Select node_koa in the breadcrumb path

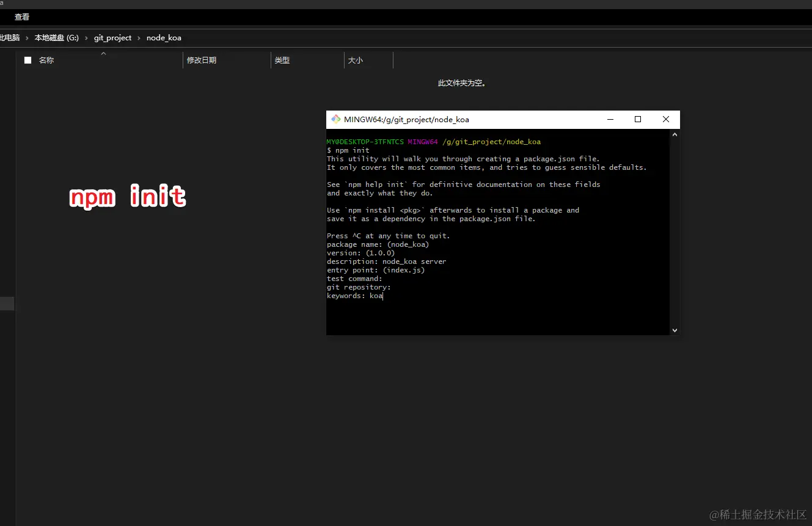(x=164, y=38)
